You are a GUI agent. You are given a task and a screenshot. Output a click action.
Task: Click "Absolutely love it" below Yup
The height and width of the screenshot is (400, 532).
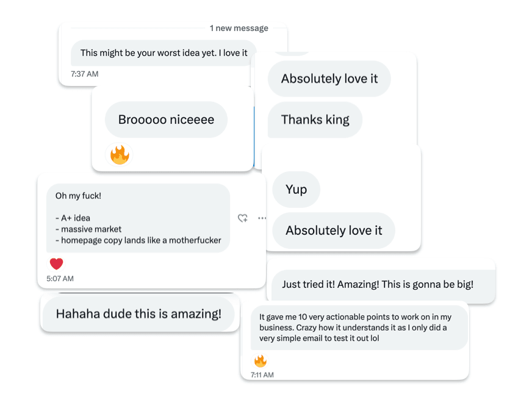pos(334,230)
